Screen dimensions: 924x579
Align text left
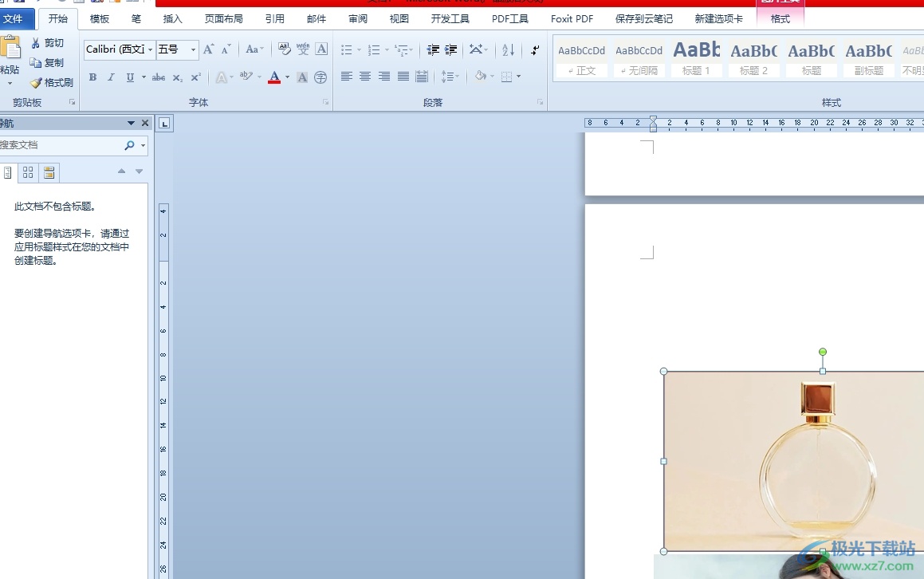point(347,77)
